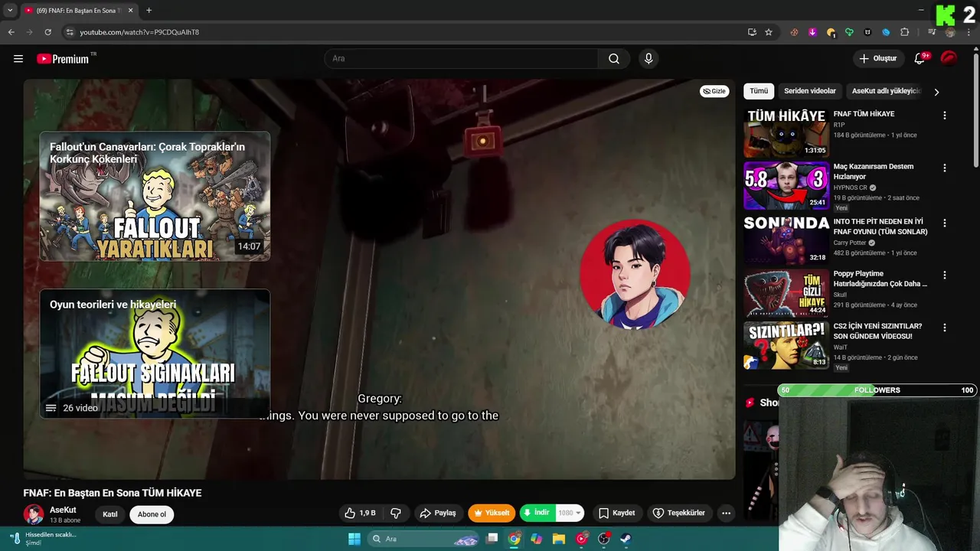Click the Windows taskbar search box

click(x=423, y=539)
